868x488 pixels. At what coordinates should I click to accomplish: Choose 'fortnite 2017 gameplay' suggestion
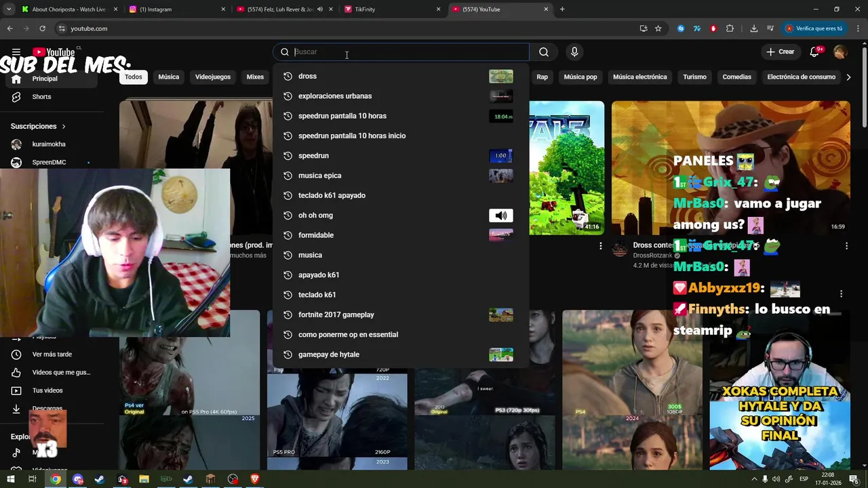point(401,314)
